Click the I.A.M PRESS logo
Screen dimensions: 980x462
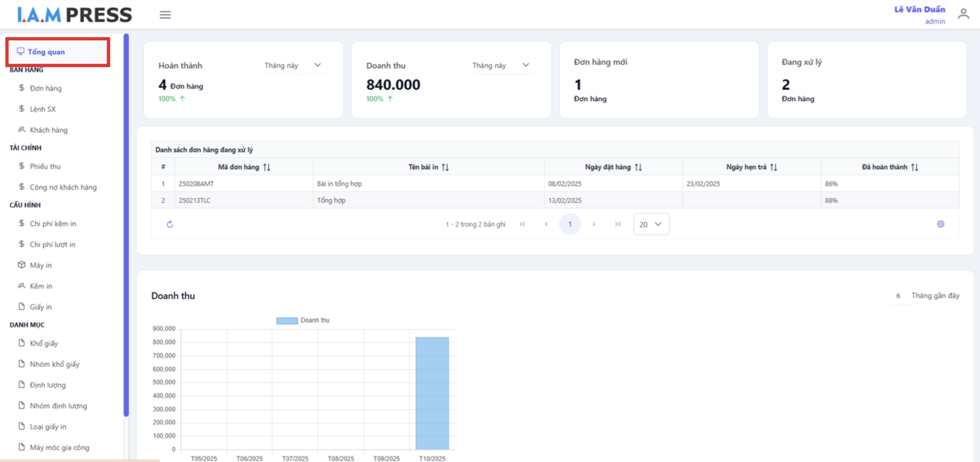pos(74,15)
